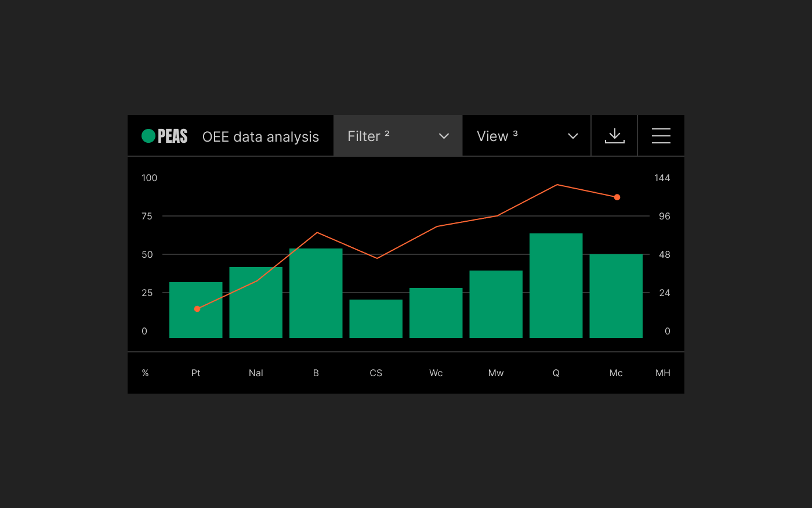Image resolution: width=812 pixels, height=508 pixels.
Task: Select the Wc category axis label
Action: [x=436, y=373]
